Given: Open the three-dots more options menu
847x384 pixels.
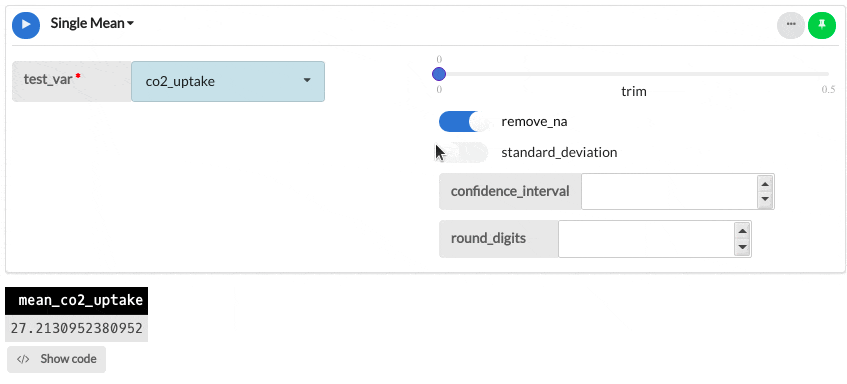Looking at the screenshot, I should pos(791,25).
